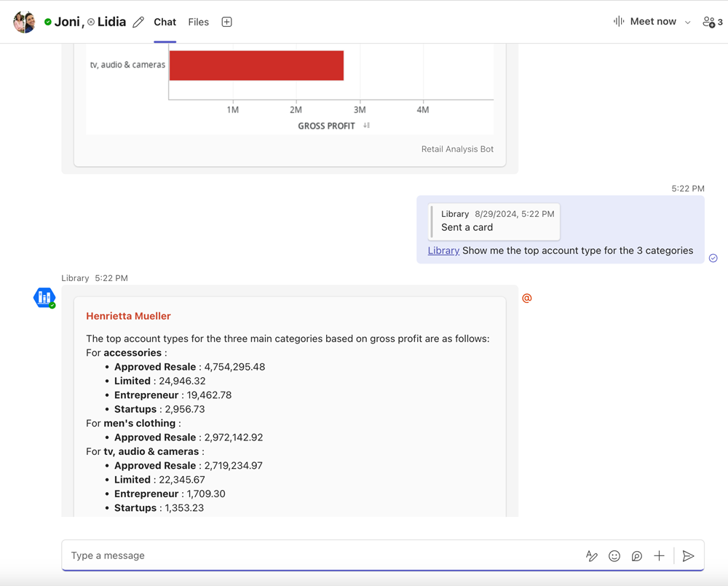Image resolution: width=728 pixels, height=586 pixels.
Task: Open the quoted Library 'Sent a card' message
Action: tap(494, 221)
